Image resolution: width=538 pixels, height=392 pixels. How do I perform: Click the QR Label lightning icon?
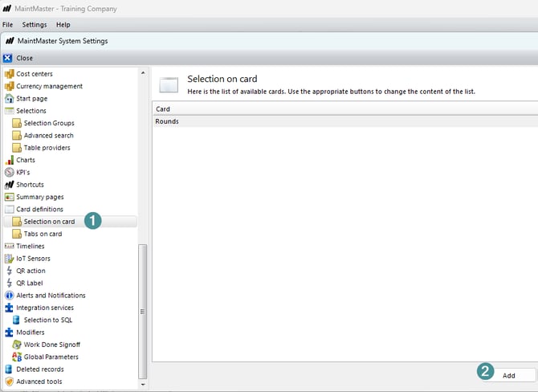10,283
